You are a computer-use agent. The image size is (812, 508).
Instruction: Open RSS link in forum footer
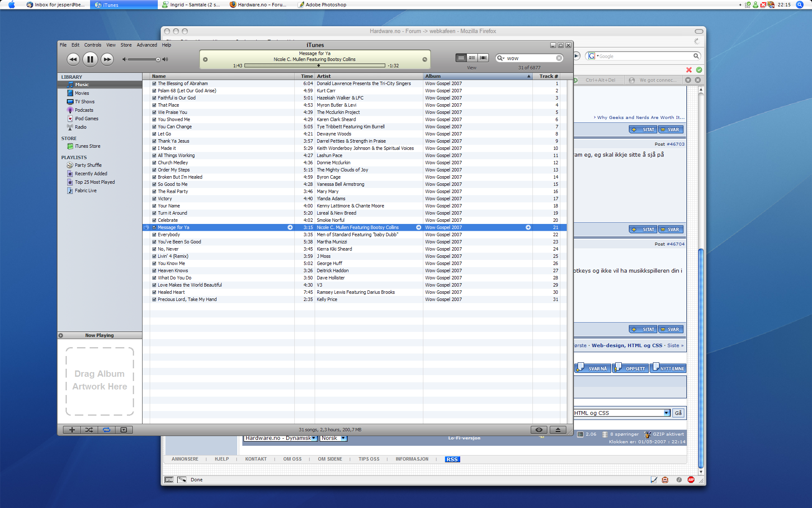point(452,459)
